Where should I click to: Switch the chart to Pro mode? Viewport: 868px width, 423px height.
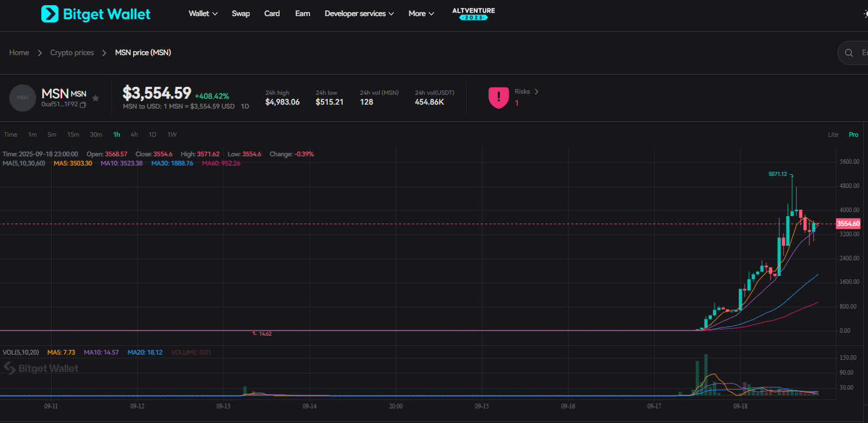[x=854, y=134]
